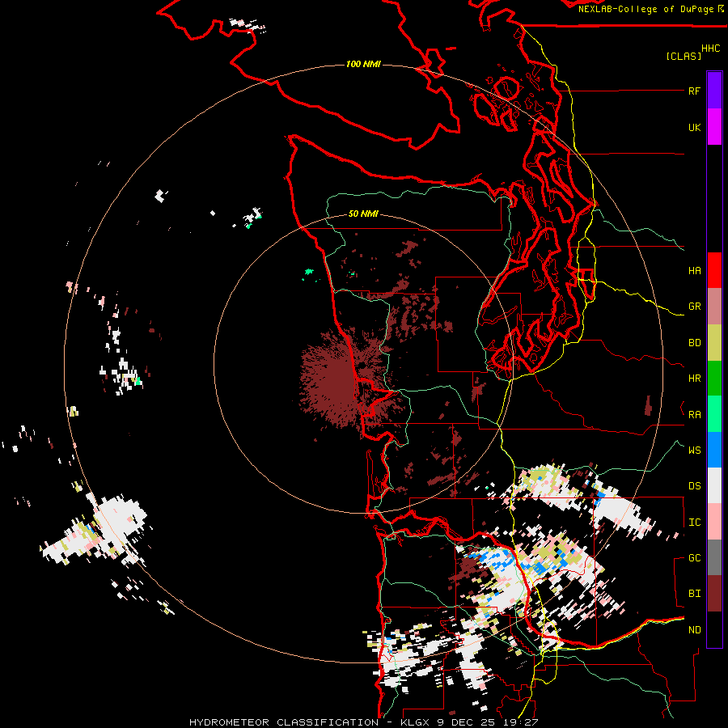This screenshot has height=728, width=728.
Task: Click the [CLAS] legend header
Action: pyautogui.click(x=684, y=56)
